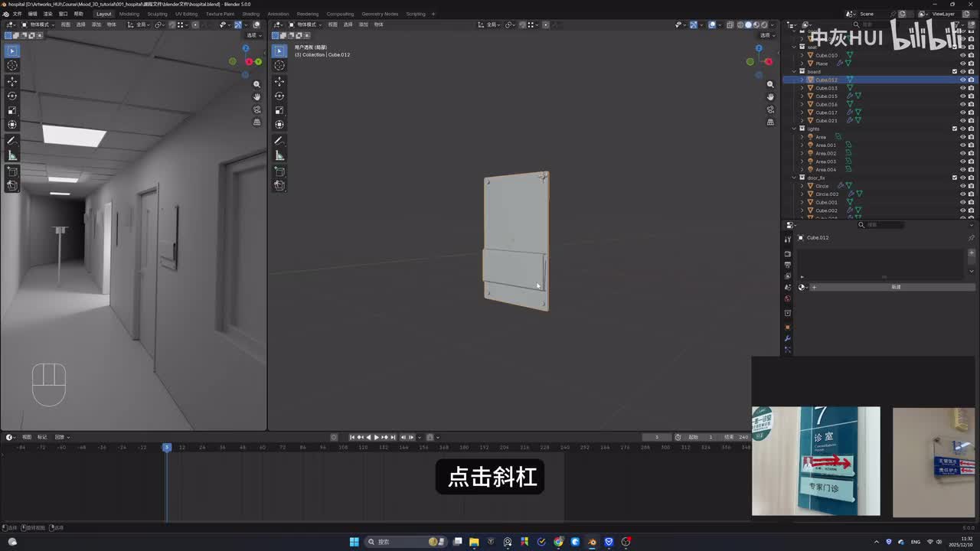
Task: Select the Select Box tool in right viewport
Action: pyautogui.click(x=279, y=51)
